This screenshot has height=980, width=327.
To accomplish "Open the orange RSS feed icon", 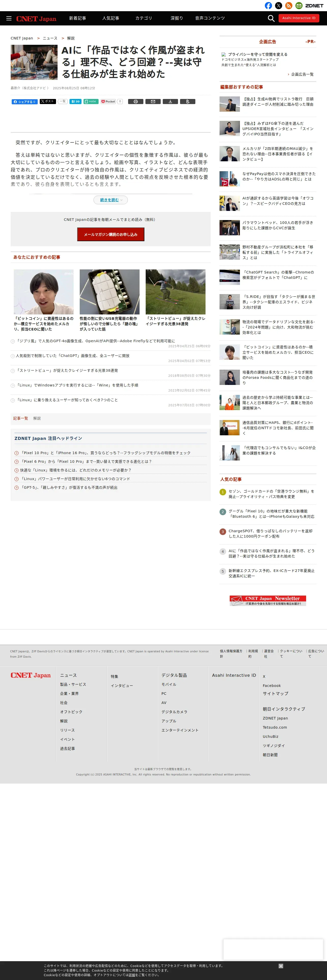I will [x=289, y=6].
